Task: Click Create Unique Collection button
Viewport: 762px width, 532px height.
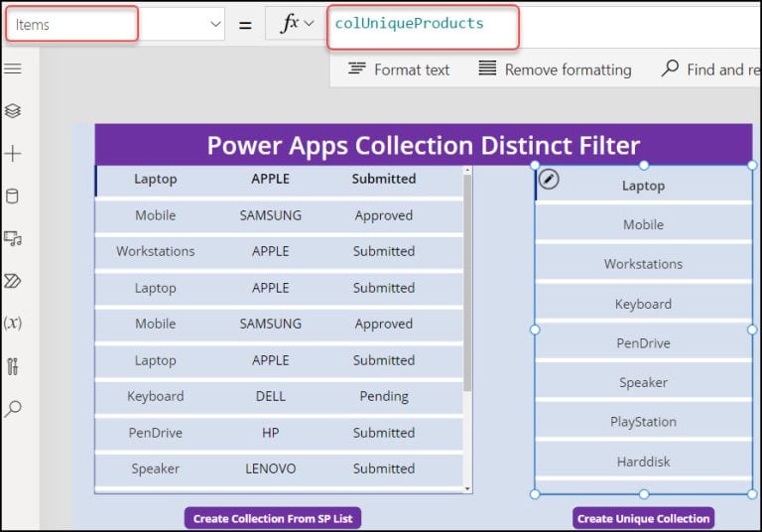Action: (x=643, y=518)
